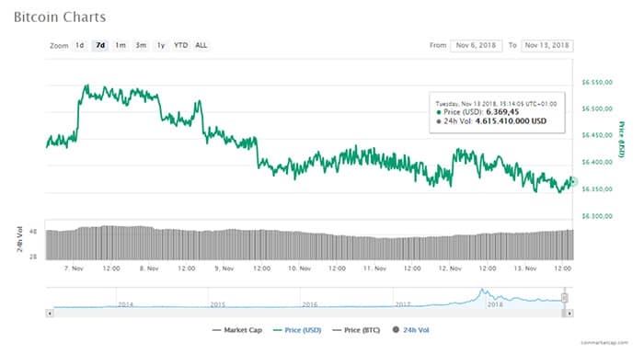Choose the YTD zoom option

pyautogui.click(x=180, y=45)
